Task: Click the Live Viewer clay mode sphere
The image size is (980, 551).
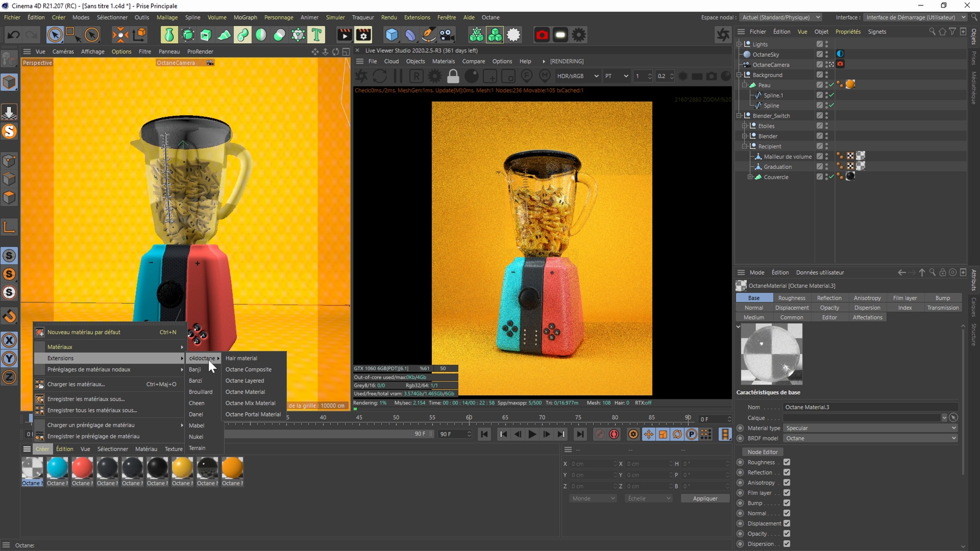Action: pos(471,76)
